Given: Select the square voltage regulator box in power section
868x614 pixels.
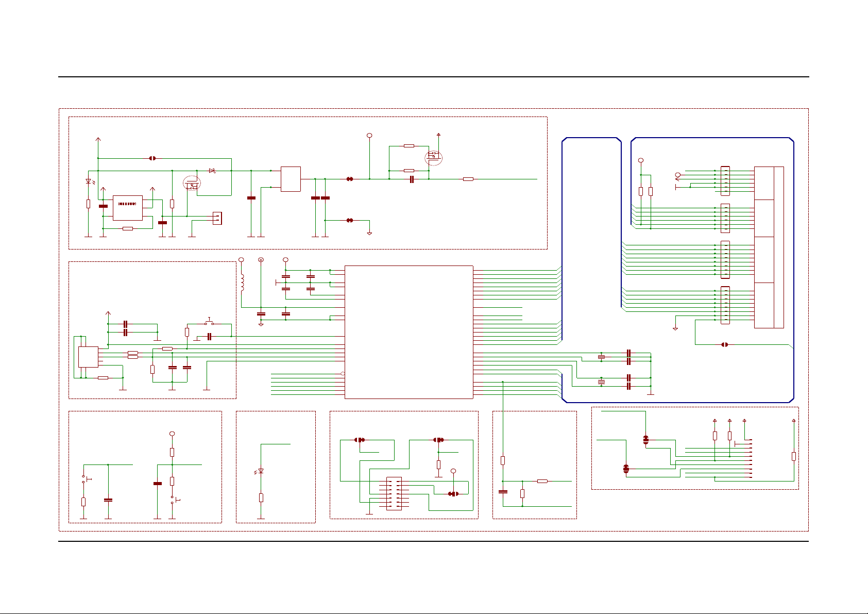Looking at the screenshot, I should pos(291,179).
